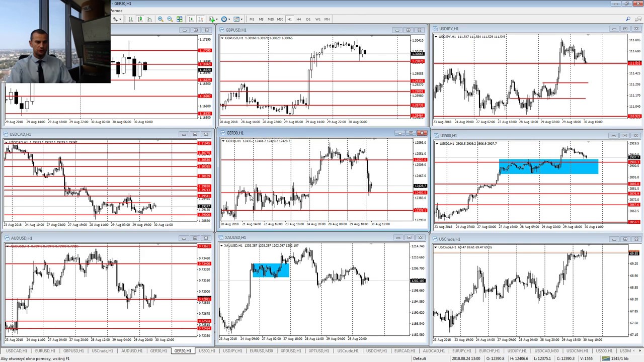Switch chart to line chart style
644x362 pixels.
(149, 19)
